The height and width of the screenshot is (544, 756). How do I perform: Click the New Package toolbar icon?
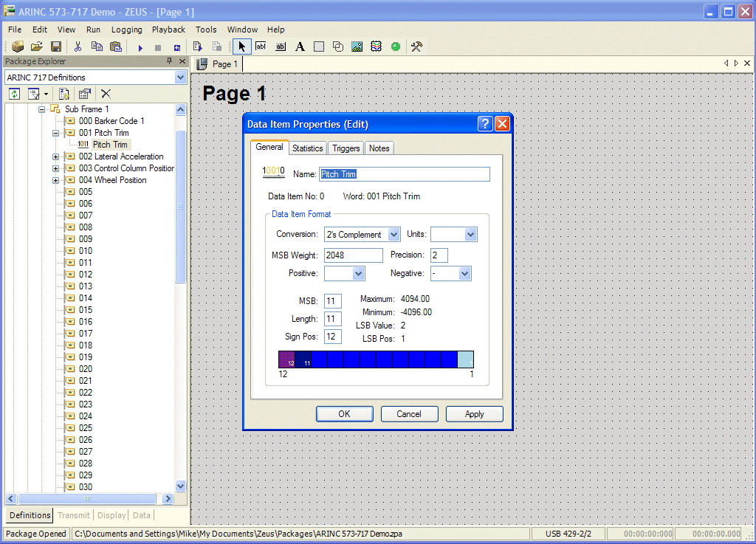(18, 47)
